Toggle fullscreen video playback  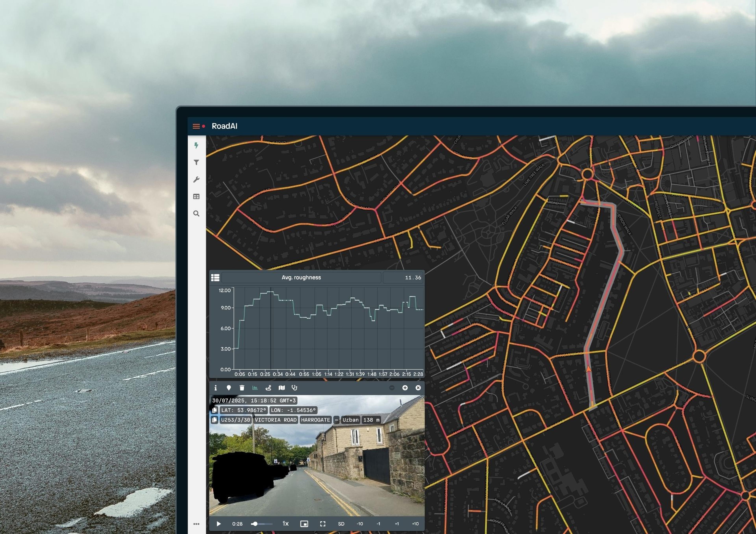pyautogui.click(x=323, y=523)
